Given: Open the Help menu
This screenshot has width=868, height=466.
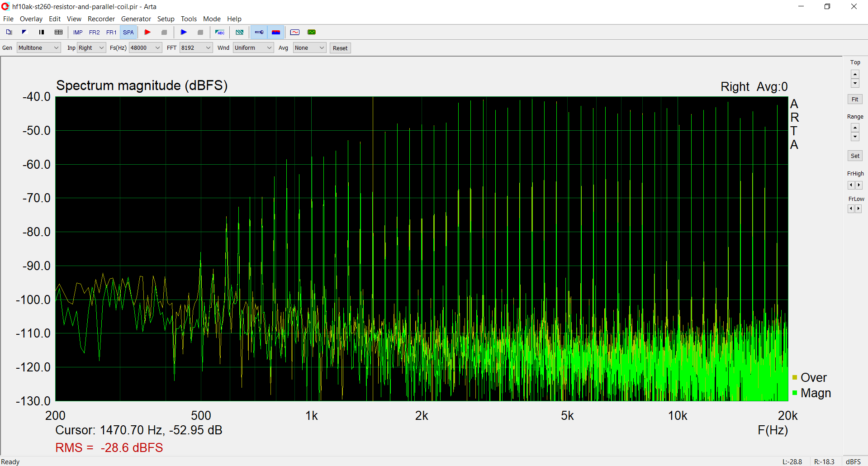Looking at the screenshot, I should (234, 19).
